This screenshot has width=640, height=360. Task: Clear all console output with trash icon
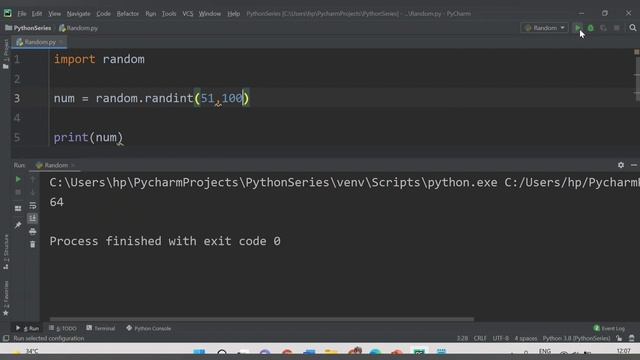[x=33, y=244]
